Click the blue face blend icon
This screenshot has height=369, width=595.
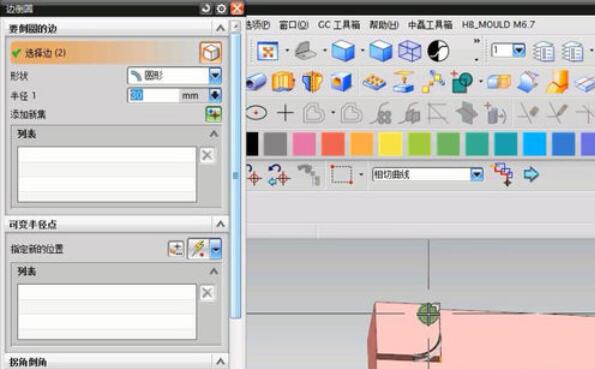(528, 81)
